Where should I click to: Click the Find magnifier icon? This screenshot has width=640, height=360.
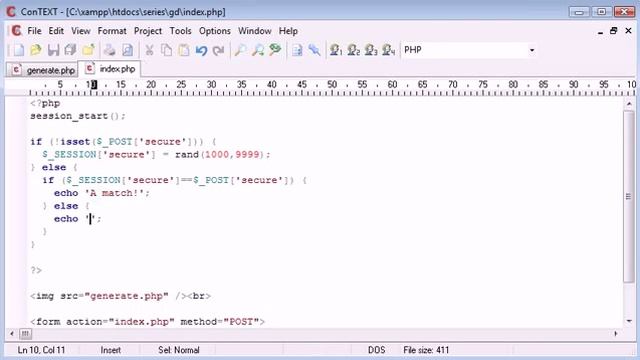point(240,50)
